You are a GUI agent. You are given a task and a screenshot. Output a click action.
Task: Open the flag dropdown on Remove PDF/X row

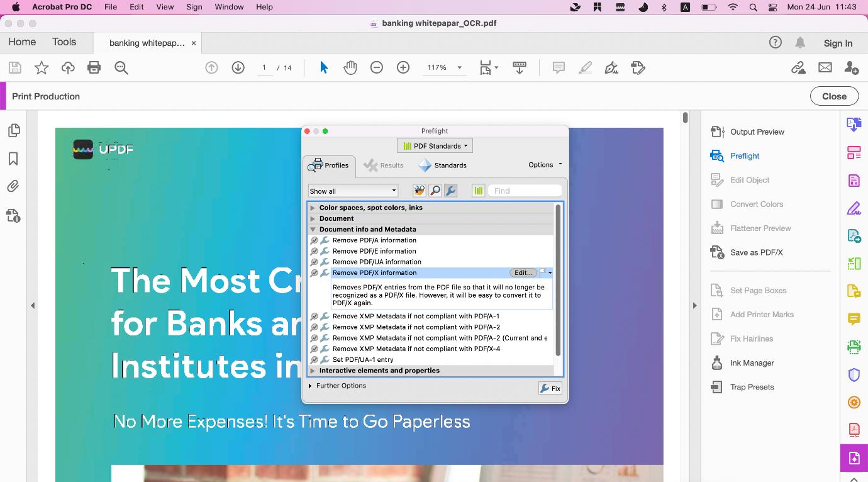pos(546,273)
